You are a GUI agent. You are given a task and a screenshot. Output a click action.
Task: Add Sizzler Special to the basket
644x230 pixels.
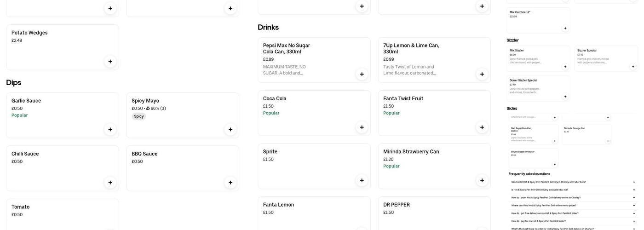click(x=633, y=67)
